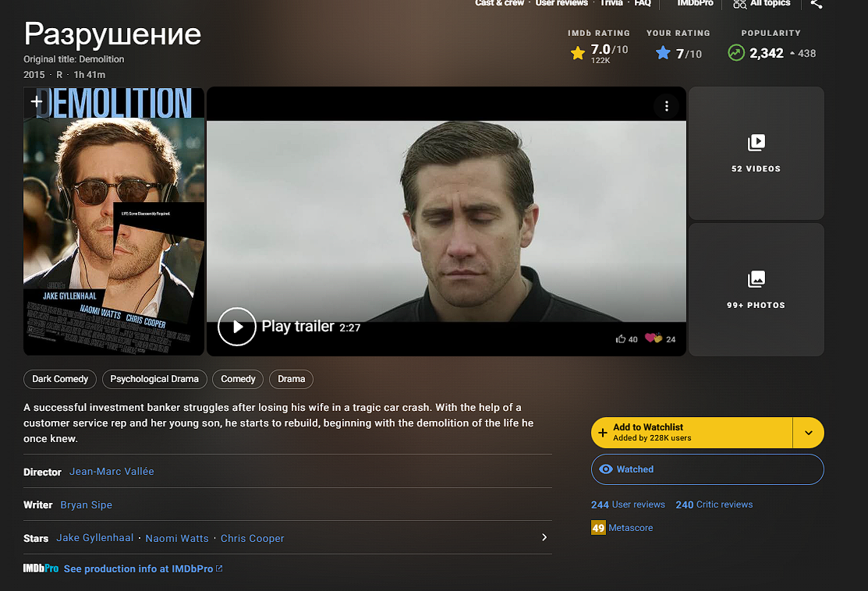This screenshot has width=868, height=591.
Task: Open the Demolition movie poster
Action: [x=114, y=221]
